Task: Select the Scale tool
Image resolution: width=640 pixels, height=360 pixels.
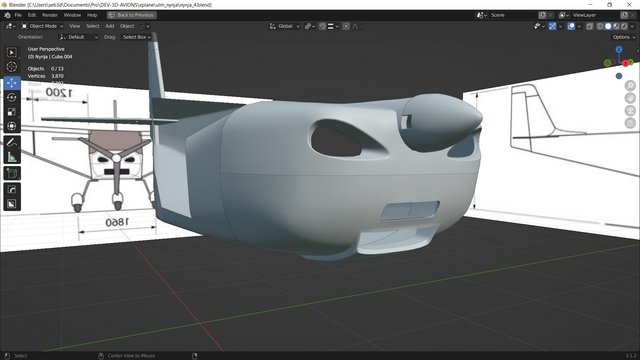Action: point(12,111)
